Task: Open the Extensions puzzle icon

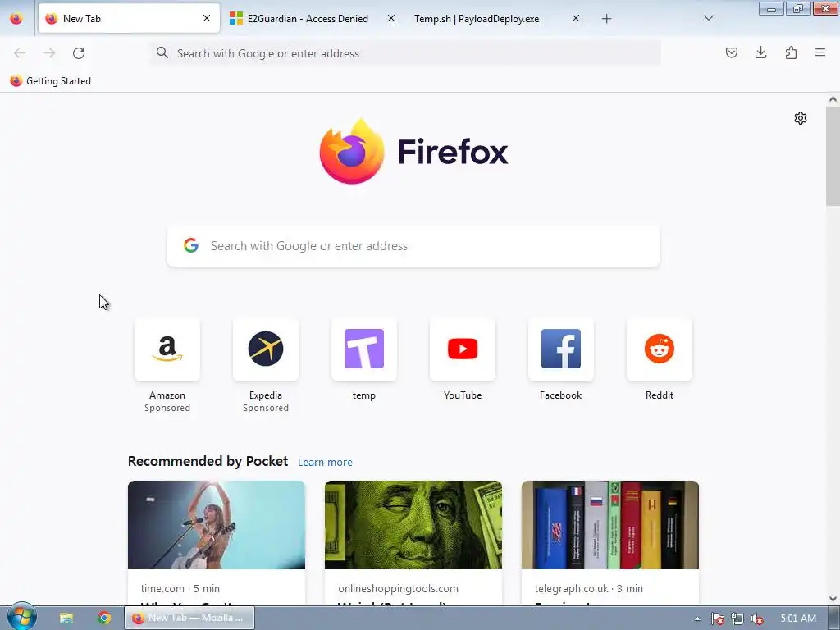Action: tap(791, 52)
